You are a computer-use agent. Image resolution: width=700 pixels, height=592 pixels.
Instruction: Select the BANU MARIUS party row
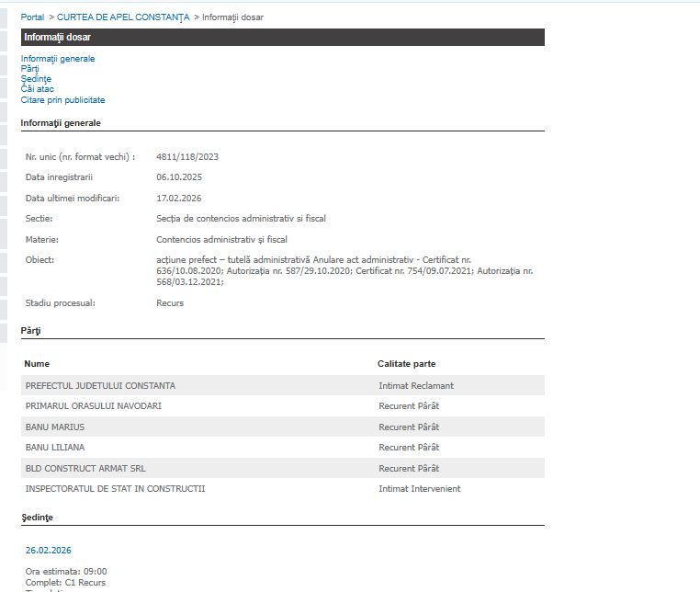click(57, 427)
